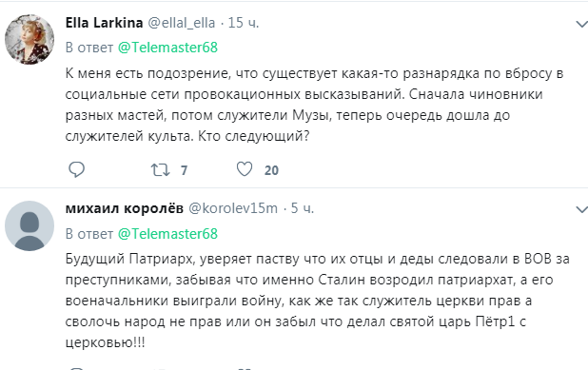Open the михаил королёв display name
The width and height of the screenshot is (588, 370).
pyautogui.click(x=124, y=208)
